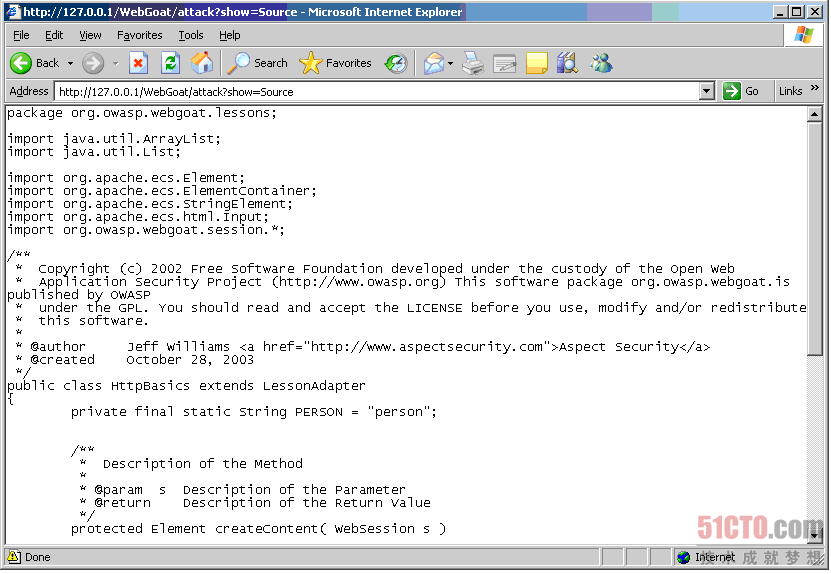The image size is (831, 574).
Task: Open the Tools menu
Action: (x=191, y=36)
